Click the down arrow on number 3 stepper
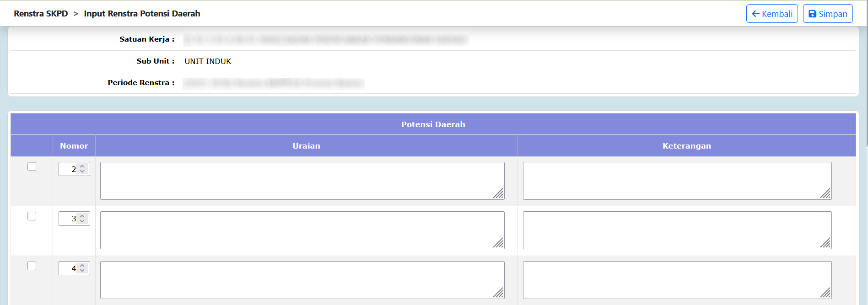 (83, 221)
